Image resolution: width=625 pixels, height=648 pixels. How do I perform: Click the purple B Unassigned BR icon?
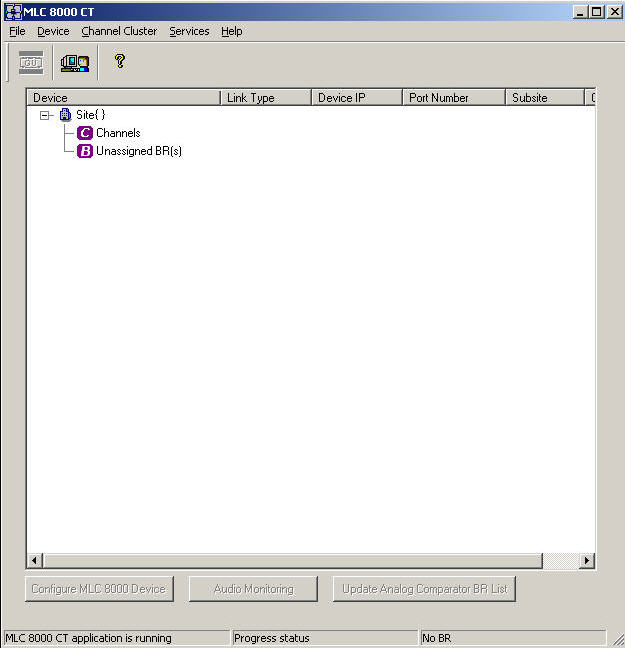[85, 151]
